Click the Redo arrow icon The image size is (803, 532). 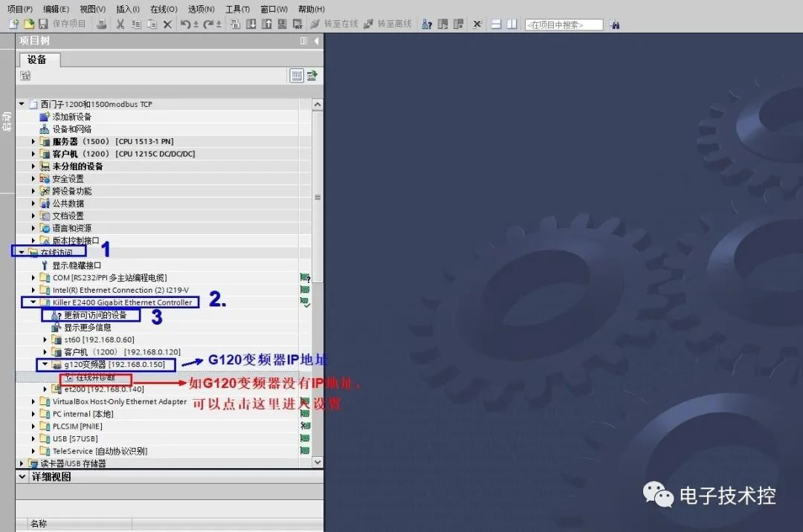(208, 24)
